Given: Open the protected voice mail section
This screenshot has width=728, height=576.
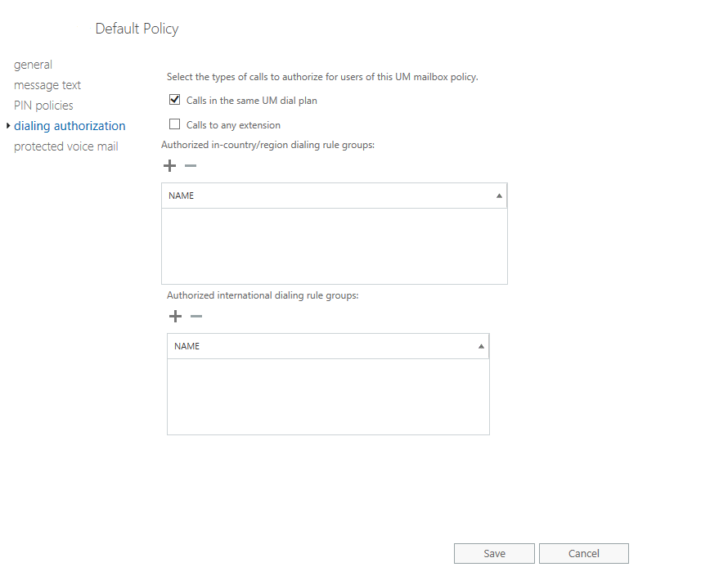Looking at the screenshot, I should pyautogui.click(x=65, y=146).
